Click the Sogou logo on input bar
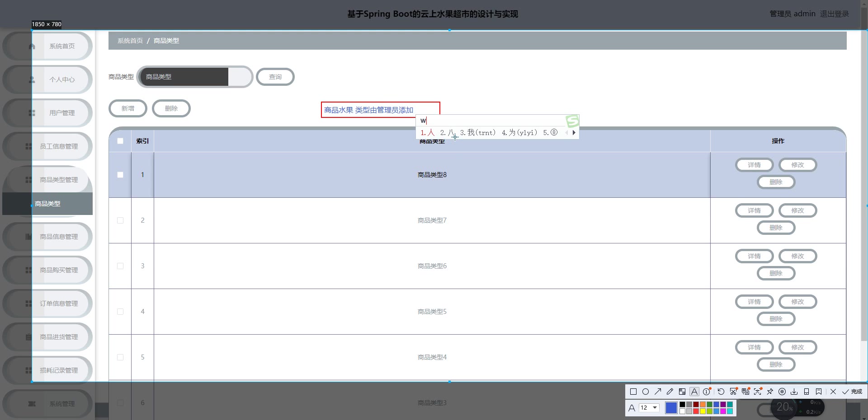 point(572,121)
